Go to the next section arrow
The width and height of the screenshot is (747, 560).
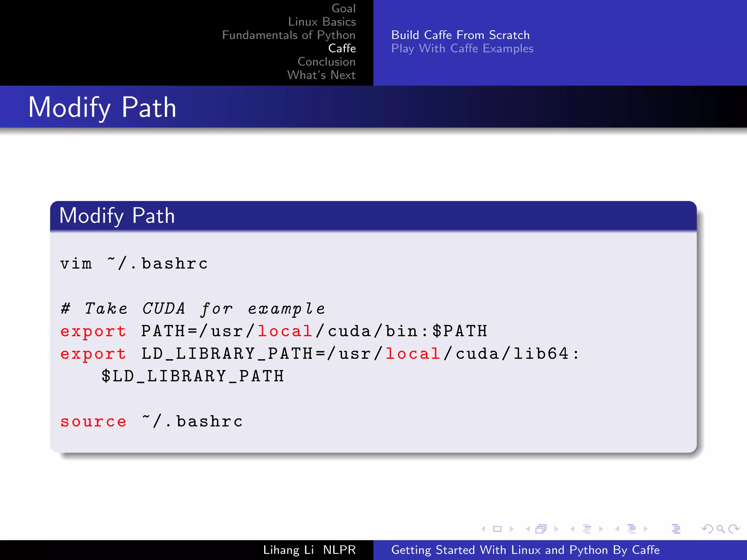pos(646,529)
